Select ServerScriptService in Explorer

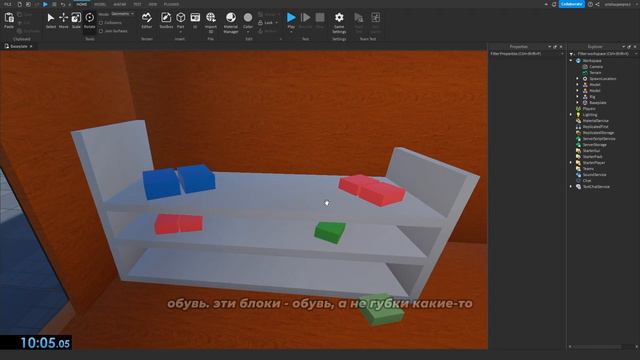(x=598, y=139)
